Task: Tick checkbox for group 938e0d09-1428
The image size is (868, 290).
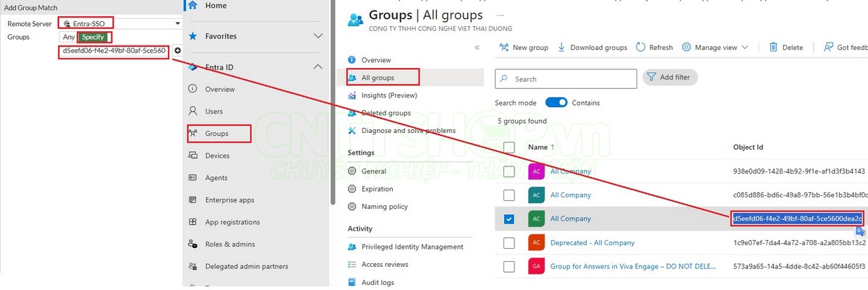Action: click(x=509, y=171)
